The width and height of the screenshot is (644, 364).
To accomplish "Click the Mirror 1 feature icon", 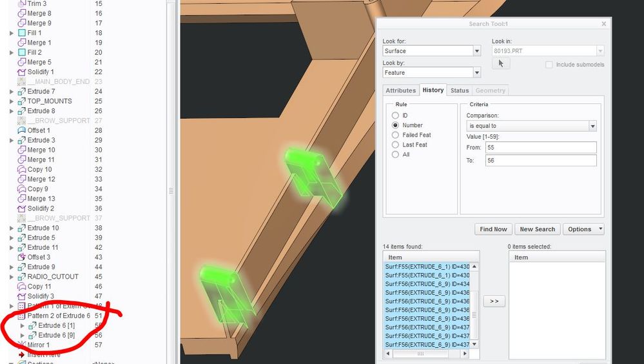I will pyautogui.click(x=22, y=345).
